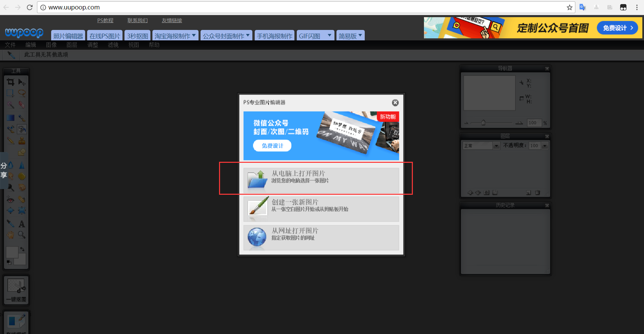Select the rectangular Marquee tool
Image resolution: width=644 pixels, height=334 pixels.
click(x=10, y=93)
